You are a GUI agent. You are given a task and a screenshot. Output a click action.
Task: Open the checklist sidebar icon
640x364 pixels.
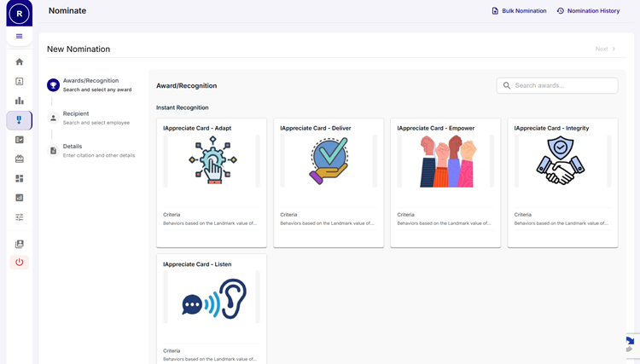point(19,140)
